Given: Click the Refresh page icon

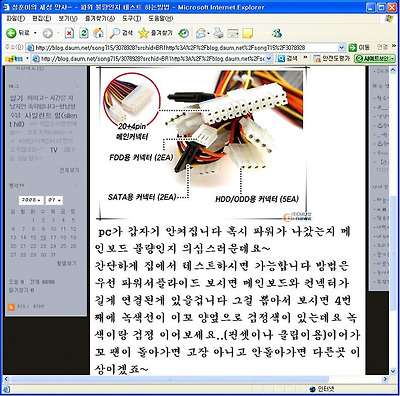Looking at the screenshot, I should coord(84,33).
